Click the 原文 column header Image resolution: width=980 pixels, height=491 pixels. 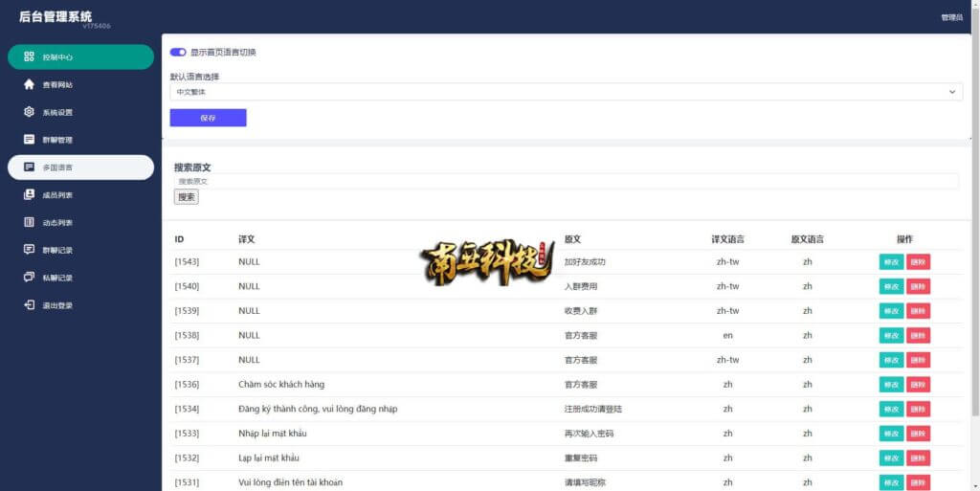click(572, 239)
